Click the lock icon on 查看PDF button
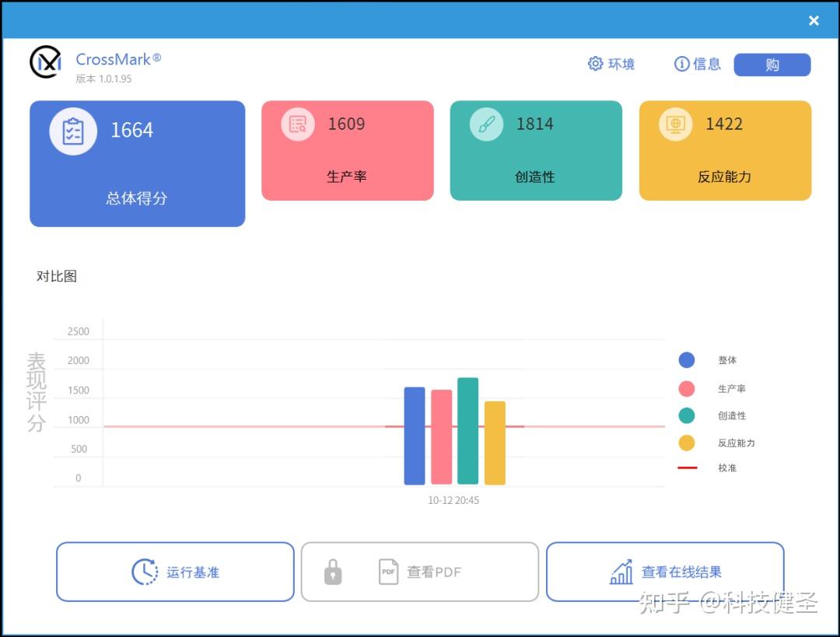The width and height of the screenshot is (840, 637). pos(333,572)
